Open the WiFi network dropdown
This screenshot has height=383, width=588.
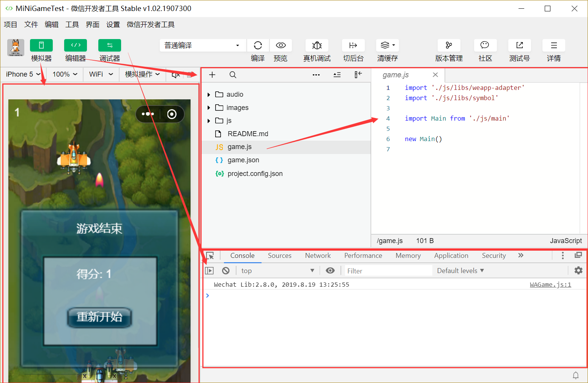(x=101, y=74)
